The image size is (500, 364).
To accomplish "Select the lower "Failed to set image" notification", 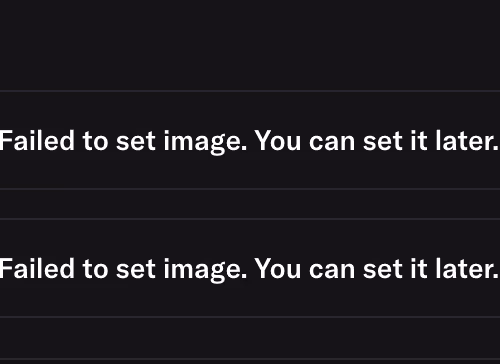I will 250,268.
